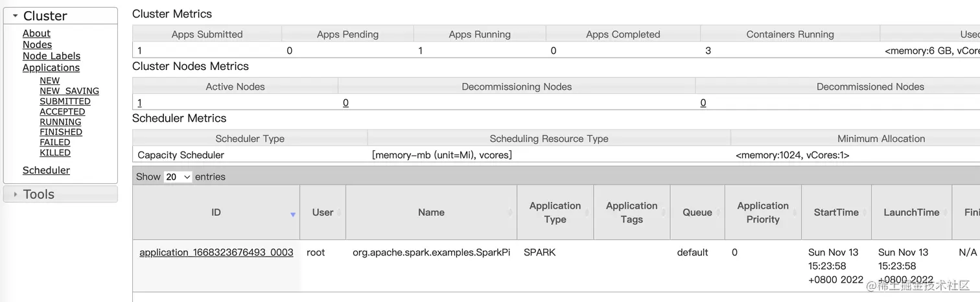Open application_1668323676493_0003 details
The image size is (980, 302).
216,253
